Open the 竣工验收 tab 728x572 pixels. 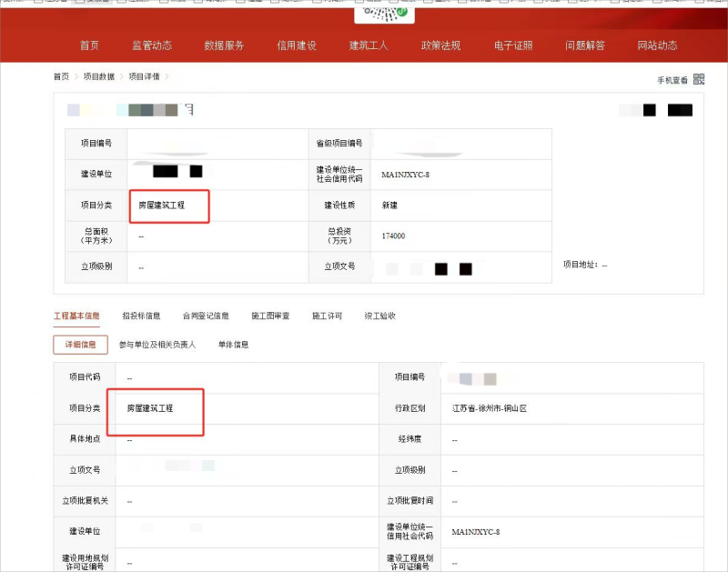pos(379,316)
